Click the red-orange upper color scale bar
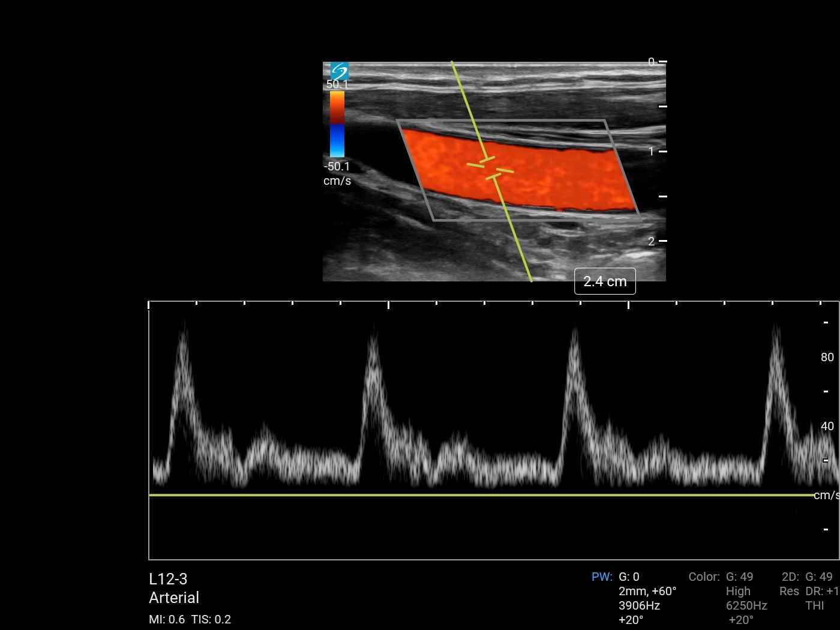This screenshot has width=840, height=630. (x=337, y=107)
